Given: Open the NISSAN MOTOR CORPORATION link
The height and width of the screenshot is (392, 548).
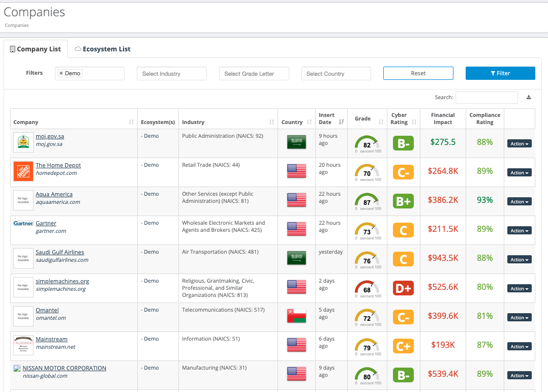Looking at the screenshot, I should click(64, 368).
